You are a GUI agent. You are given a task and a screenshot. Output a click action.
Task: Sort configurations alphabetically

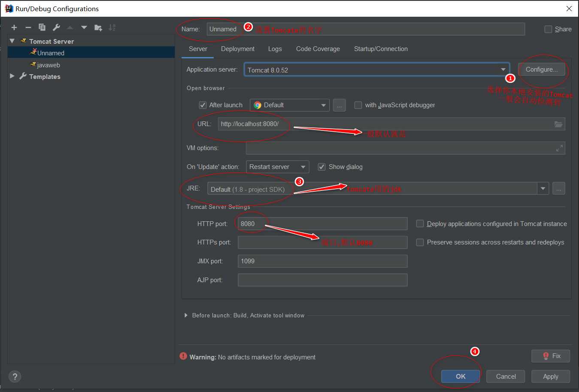112,27
